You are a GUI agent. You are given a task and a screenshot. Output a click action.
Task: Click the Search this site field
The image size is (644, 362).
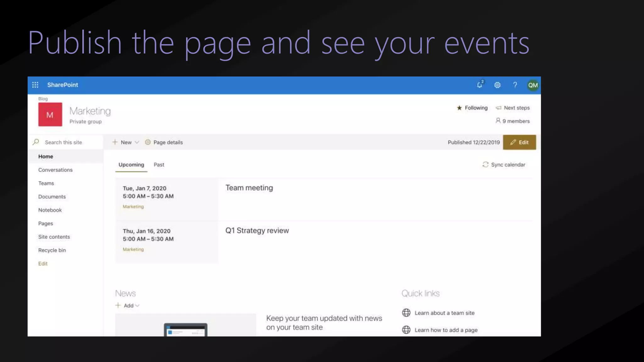pyautogui.click(x=66, y=142)
